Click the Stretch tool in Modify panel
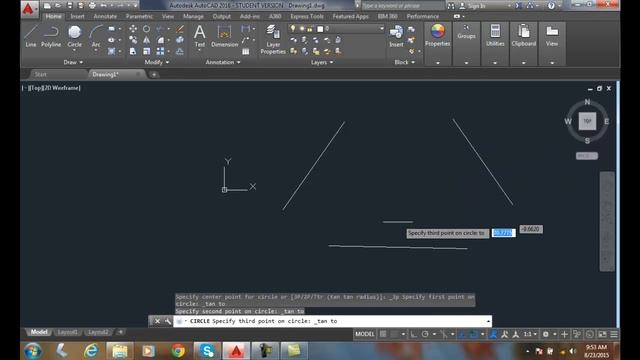 click(x=133, y=51)
